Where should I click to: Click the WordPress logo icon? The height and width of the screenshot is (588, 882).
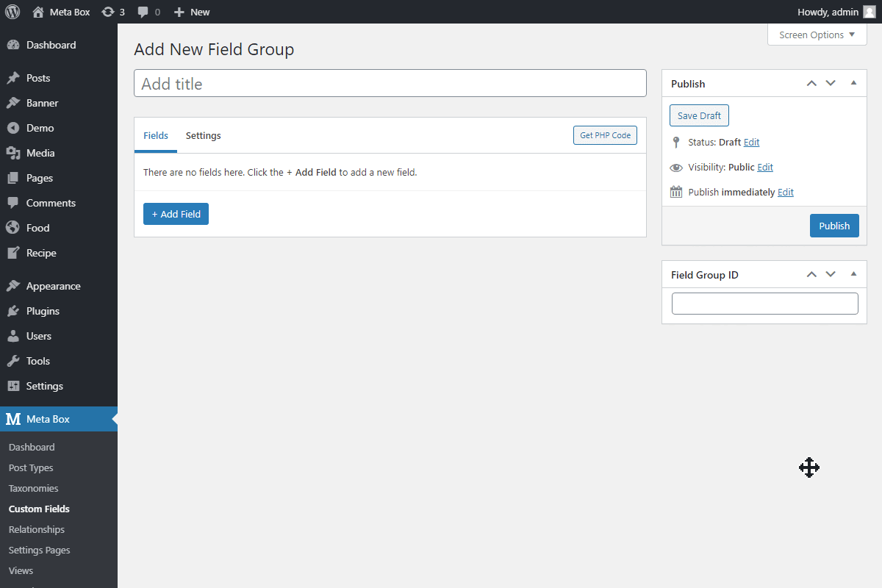click(x=12, y=12)
